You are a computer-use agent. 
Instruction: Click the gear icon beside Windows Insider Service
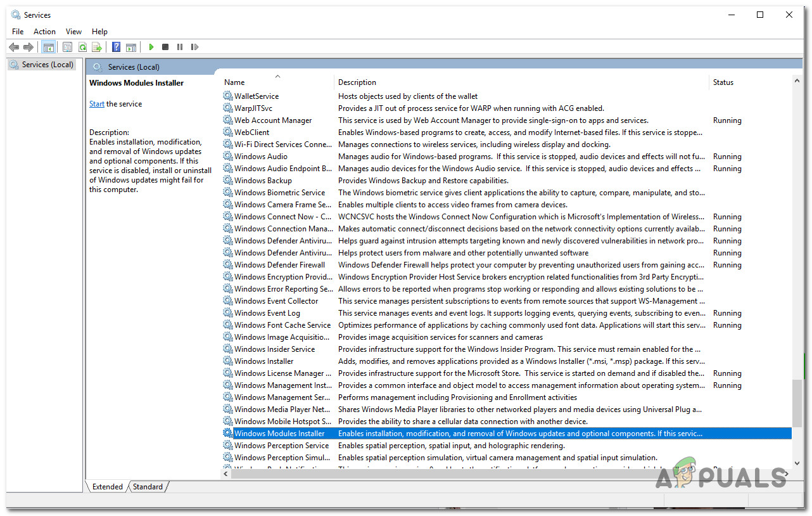(x=228, y=349)
